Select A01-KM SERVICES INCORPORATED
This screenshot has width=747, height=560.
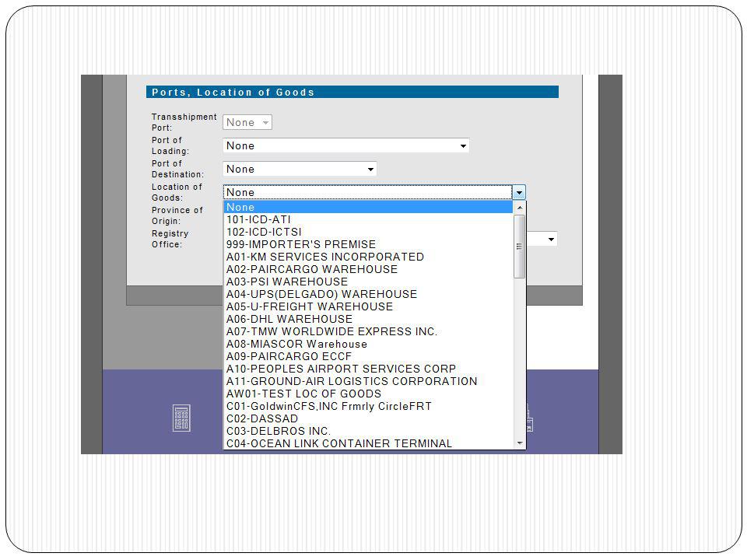[x=368, y=257]
